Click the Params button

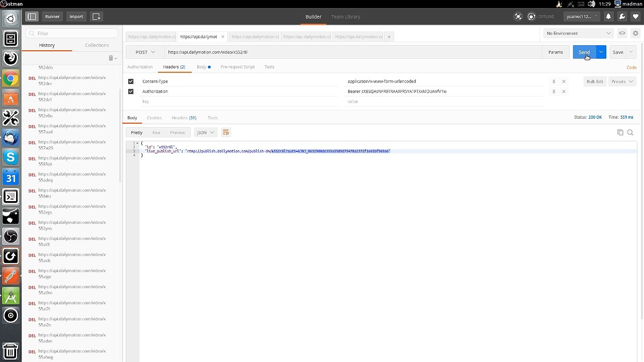click(555, 52)
